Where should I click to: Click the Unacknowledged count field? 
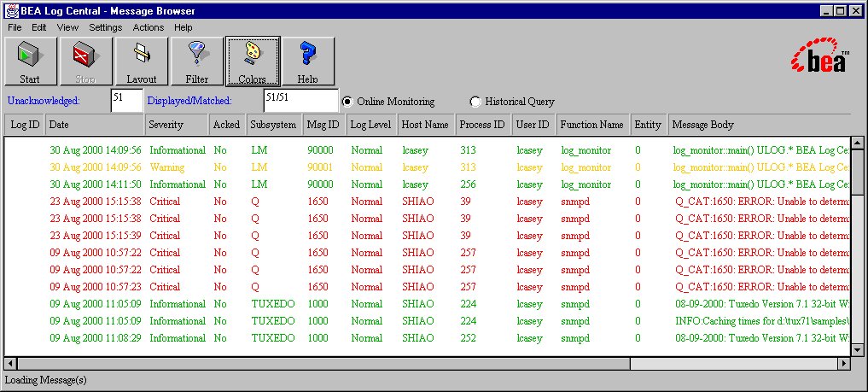(127, 100)
